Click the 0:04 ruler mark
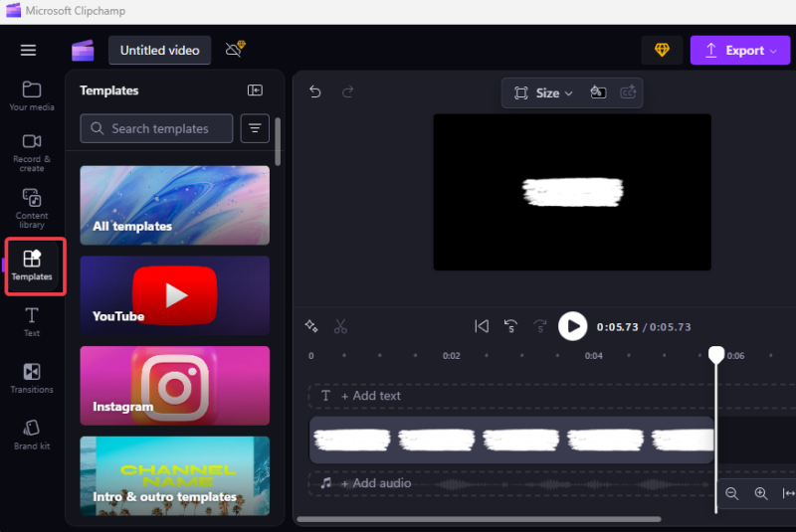796x532 pixels. (593, 356)
